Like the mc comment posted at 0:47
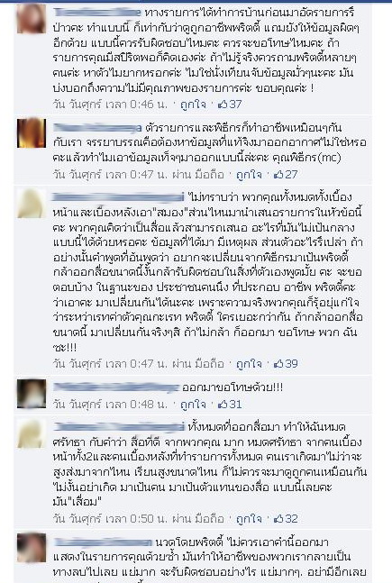 249,174
